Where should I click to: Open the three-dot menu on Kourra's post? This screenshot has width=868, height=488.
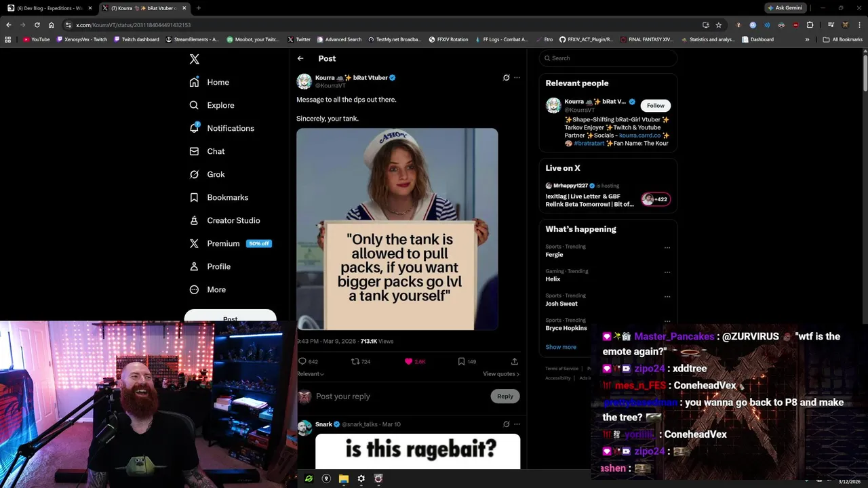(x=517, y=77)
